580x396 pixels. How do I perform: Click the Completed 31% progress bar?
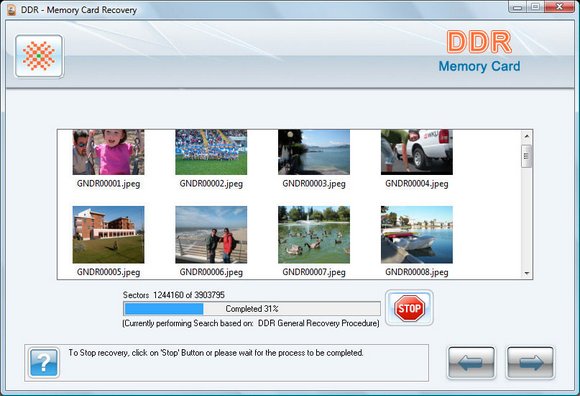(252, 308)
